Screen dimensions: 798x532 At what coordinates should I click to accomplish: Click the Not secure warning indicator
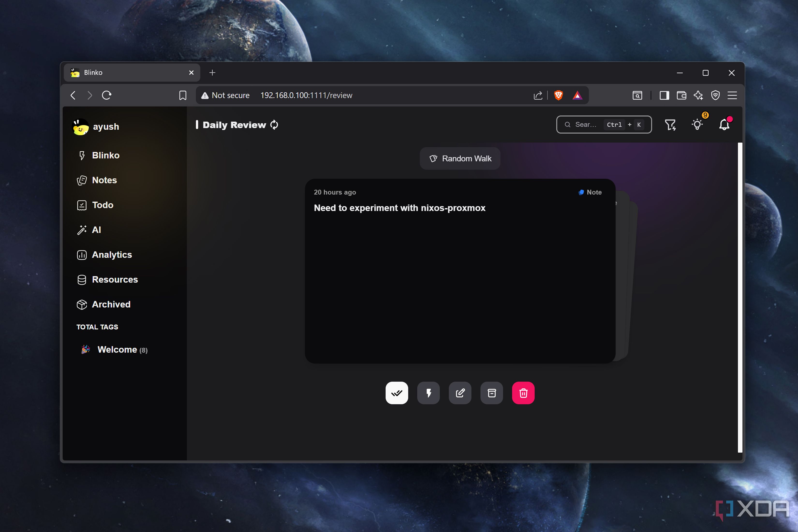coord(225,95)
